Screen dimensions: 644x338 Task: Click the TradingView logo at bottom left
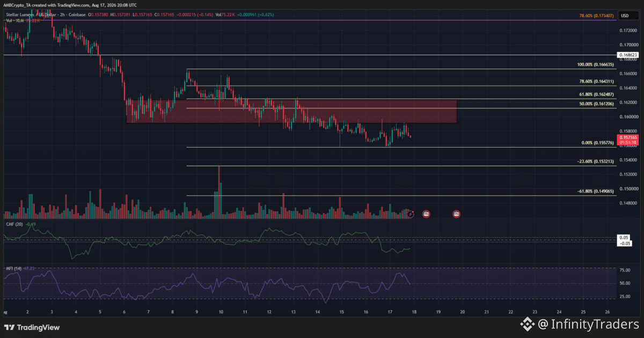32,327
